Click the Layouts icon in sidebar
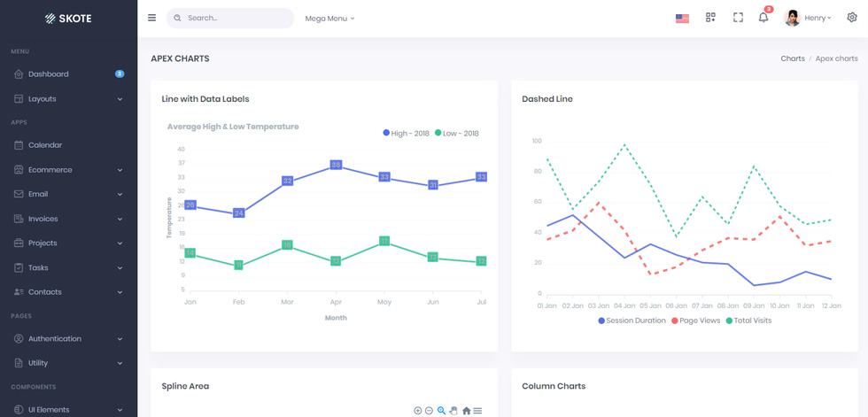This screenshot has width=868, height=417. click(19, 99)
